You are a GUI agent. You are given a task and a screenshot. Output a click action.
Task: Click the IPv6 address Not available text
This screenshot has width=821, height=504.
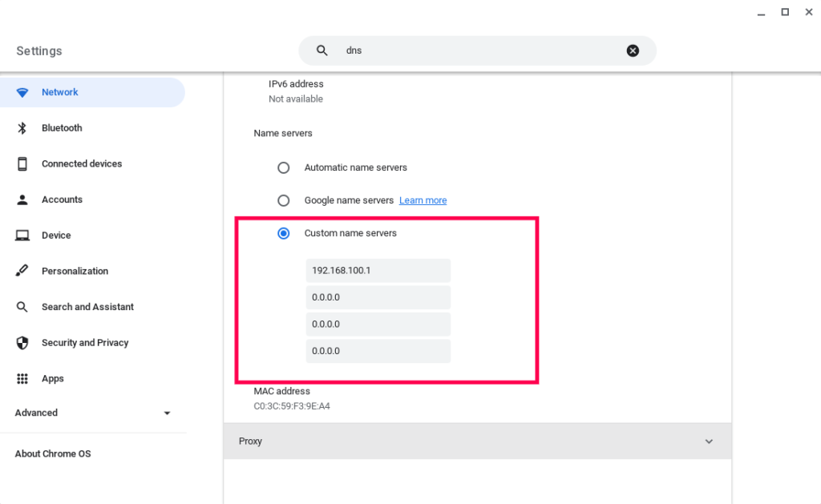click(295, 99)
